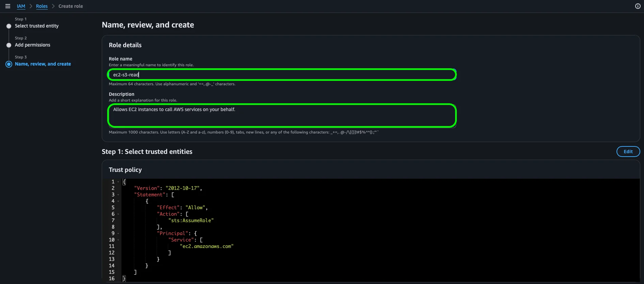
Task: Click the "Action" key in the policy
Action: pos(168,214)
